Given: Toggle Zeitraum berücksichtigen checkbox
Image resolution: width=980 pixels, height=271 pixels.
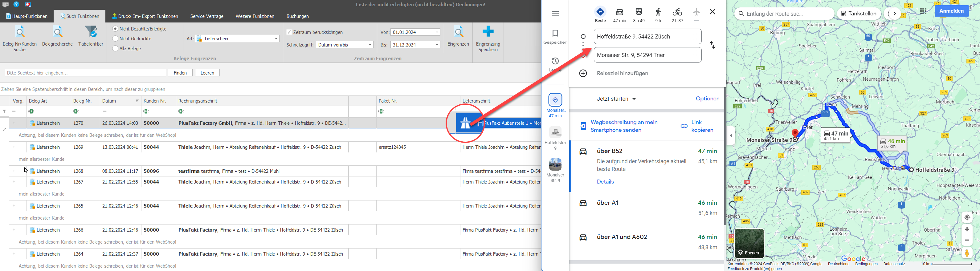Looking at the screenshot, I should coord(289,32).
